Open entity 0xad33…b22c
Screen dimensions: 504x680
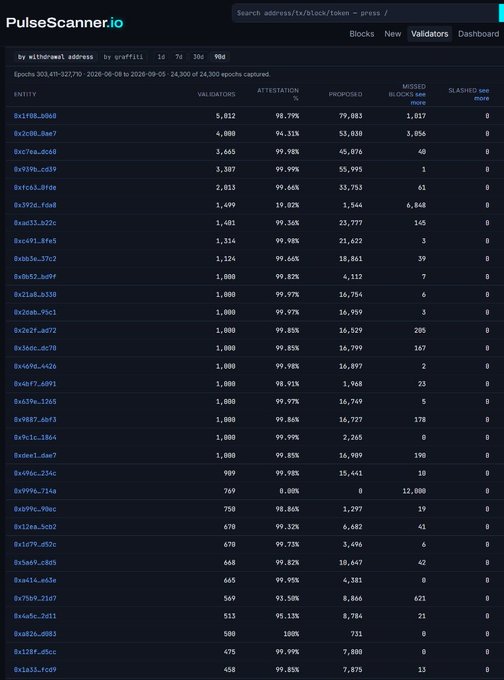(x=35, y=223)
